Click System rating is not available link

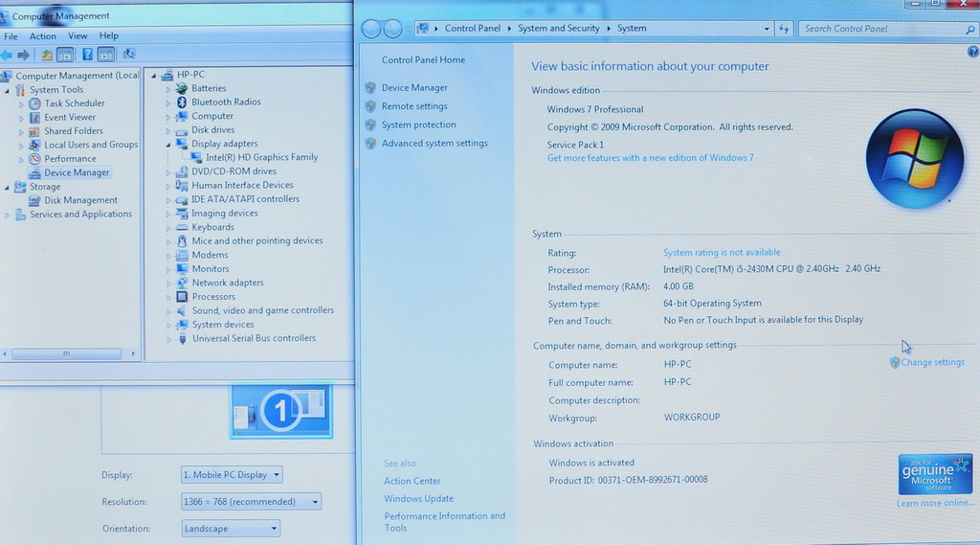(x=722, y=252)
